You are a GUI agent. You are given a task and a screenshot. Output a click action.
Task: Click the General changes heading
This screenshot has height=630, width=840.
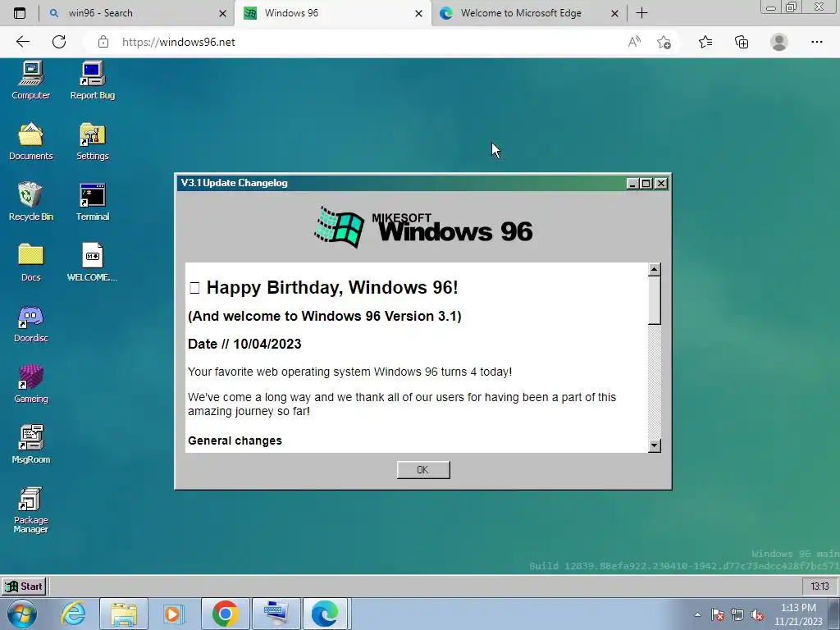point(235,441)
